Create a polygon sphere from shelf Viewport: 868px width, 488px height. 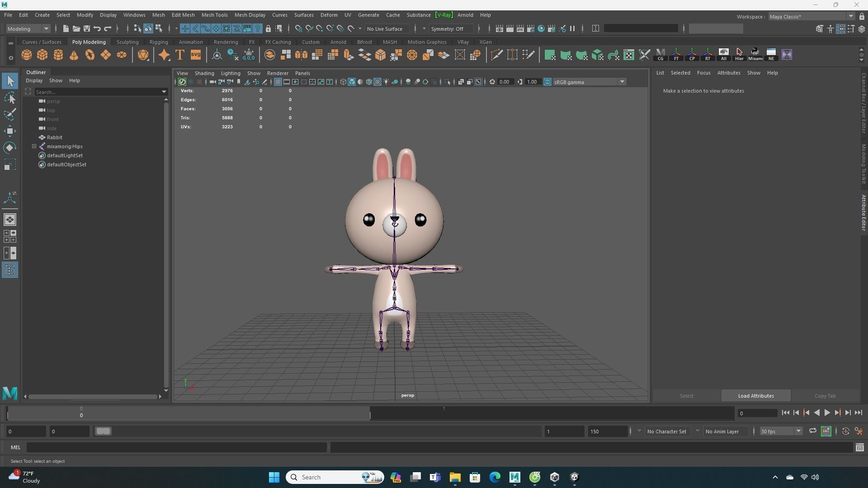[x=27, y=55]
